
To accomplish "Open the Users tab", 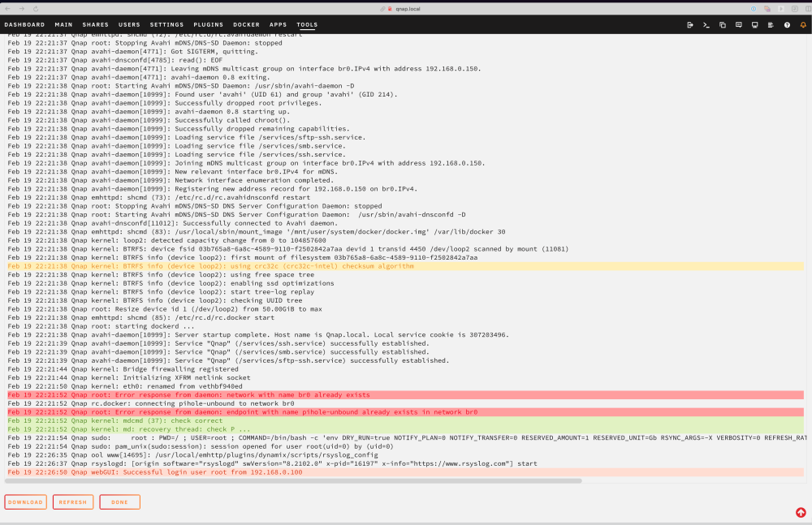I will [x=129, y=25].
